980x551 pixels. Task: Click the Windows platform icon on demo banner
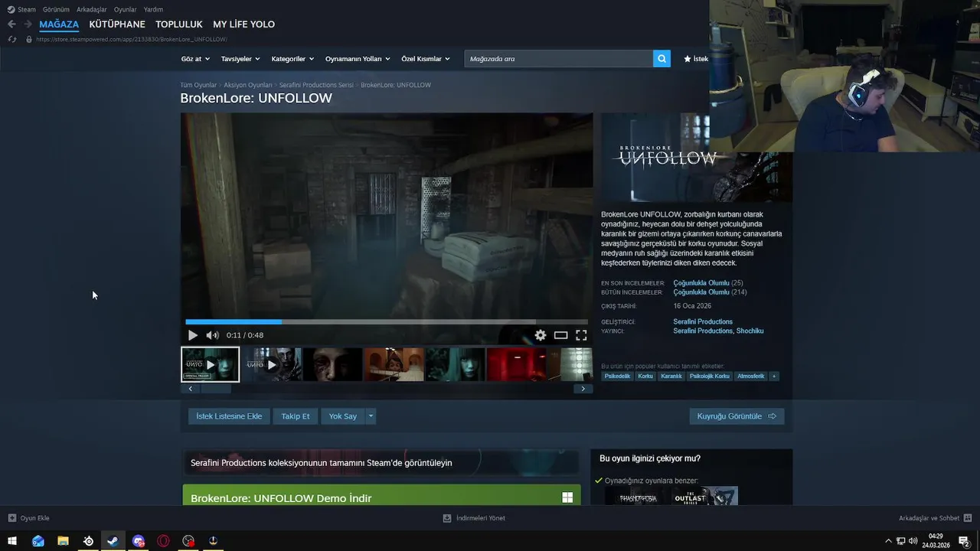[567, 497]
